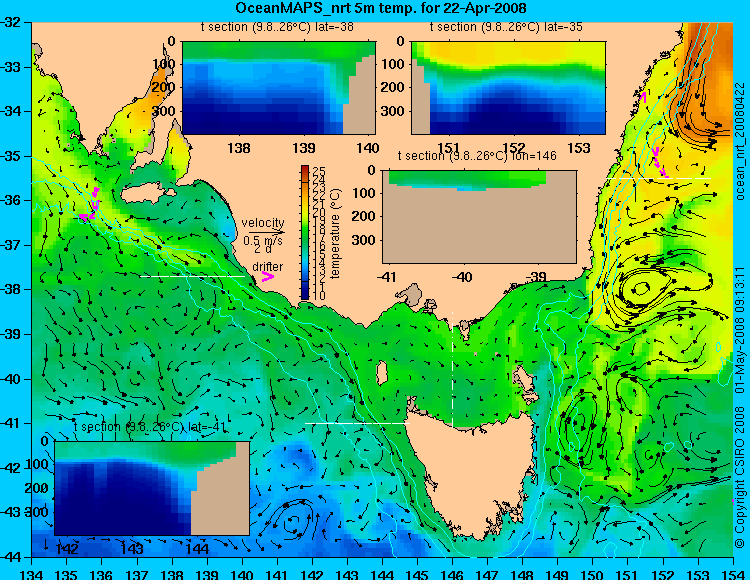Open the lon=146 temperature section inset plot
The height and width of the screenshot is (580, 750).
[x=479, y=217]
